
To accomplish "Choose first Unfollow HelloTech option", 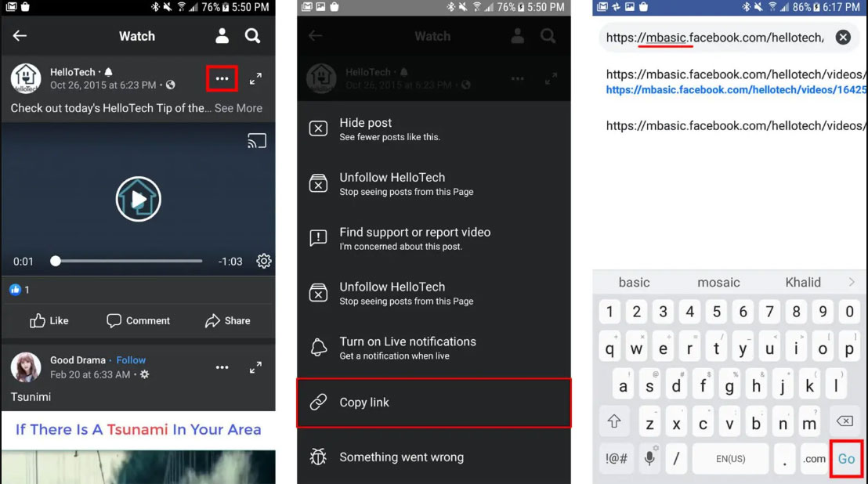I will click(434, 183).
